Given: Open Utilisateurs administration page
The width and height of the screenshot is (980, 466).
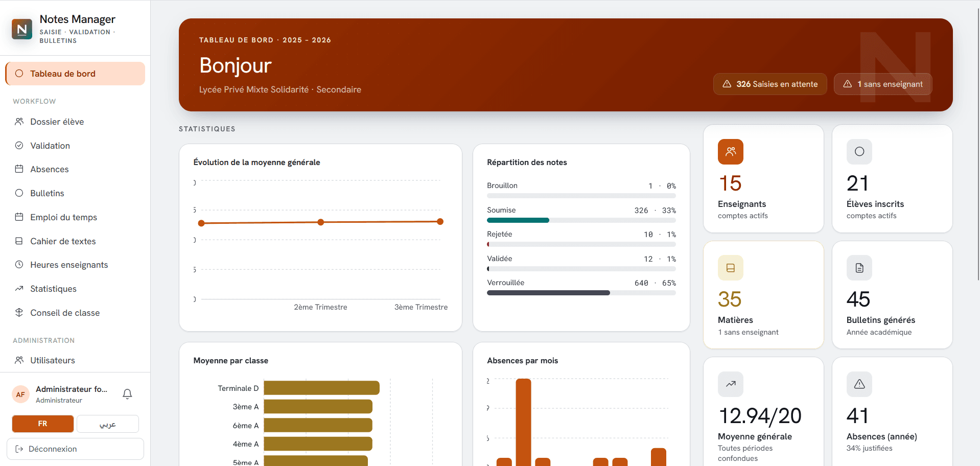Looking at the screenshot, I should point(75,360).
